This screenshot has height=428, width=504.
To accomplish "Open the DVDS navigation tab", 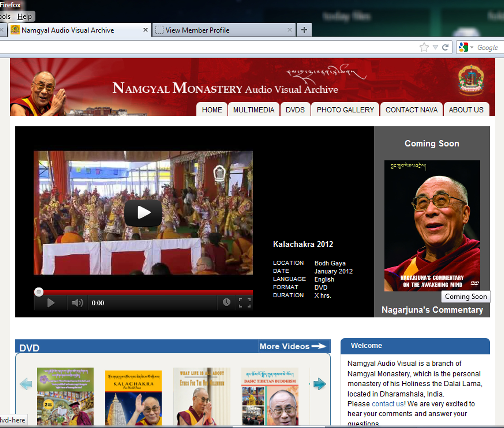I will [295, 110].
